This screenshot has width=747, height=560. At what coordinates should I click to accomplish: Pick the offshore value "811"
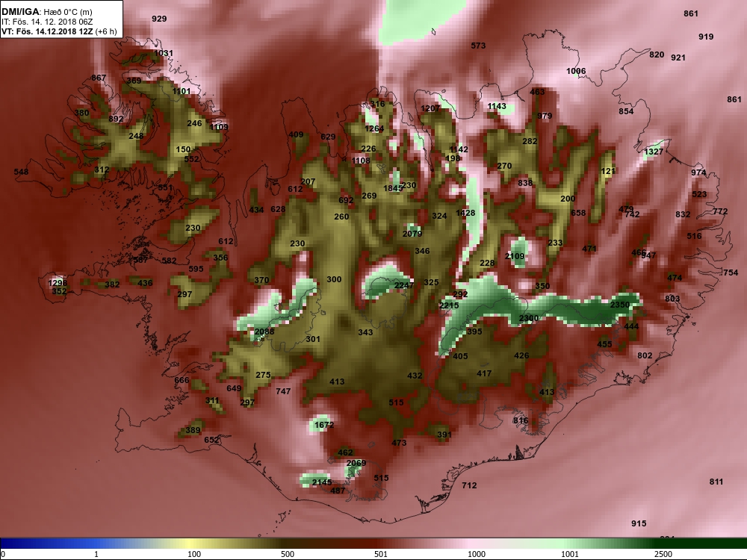click(x=716, y=482)
